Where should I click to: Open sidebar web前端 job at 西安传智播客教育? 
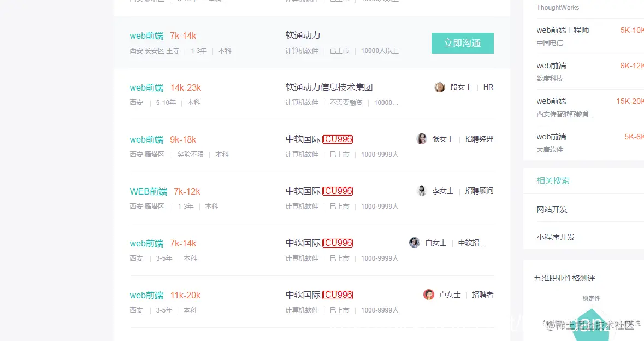551,101
